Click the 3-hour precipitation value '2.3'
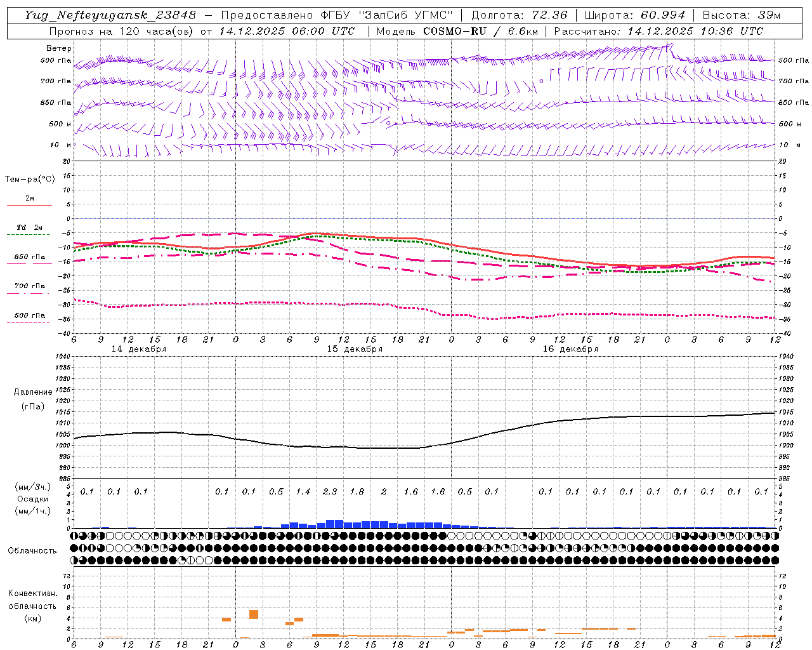Screen dimensions: 812x650 [x=330, y=491]
